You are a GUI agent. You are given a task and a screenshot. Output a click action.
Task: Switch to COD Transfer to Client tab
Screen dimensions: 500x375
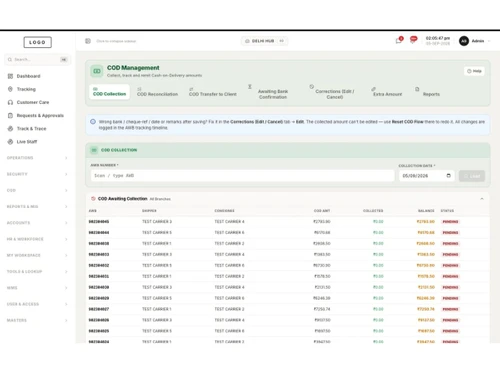point(213,92)
